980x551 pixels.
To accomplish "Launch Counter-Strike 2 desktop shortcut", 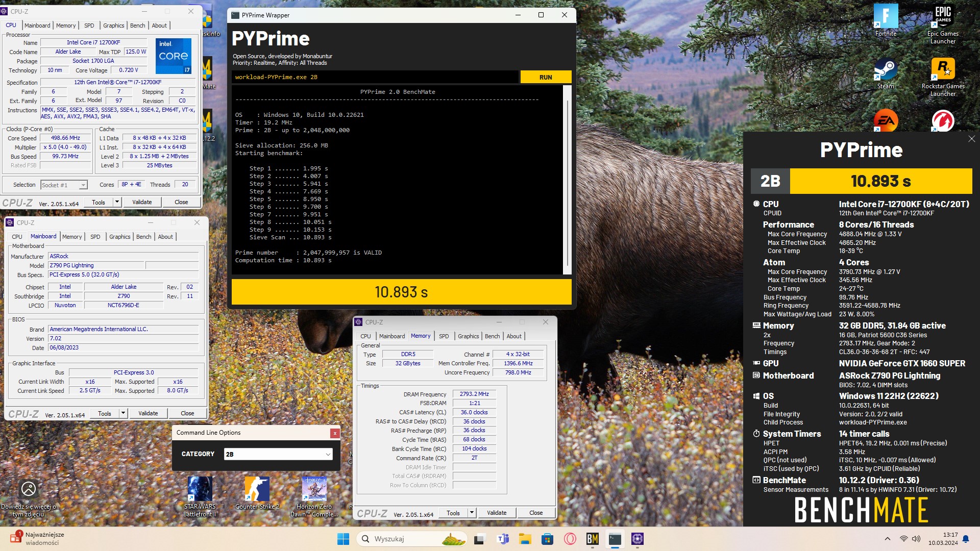I will [x=257, y=493].
